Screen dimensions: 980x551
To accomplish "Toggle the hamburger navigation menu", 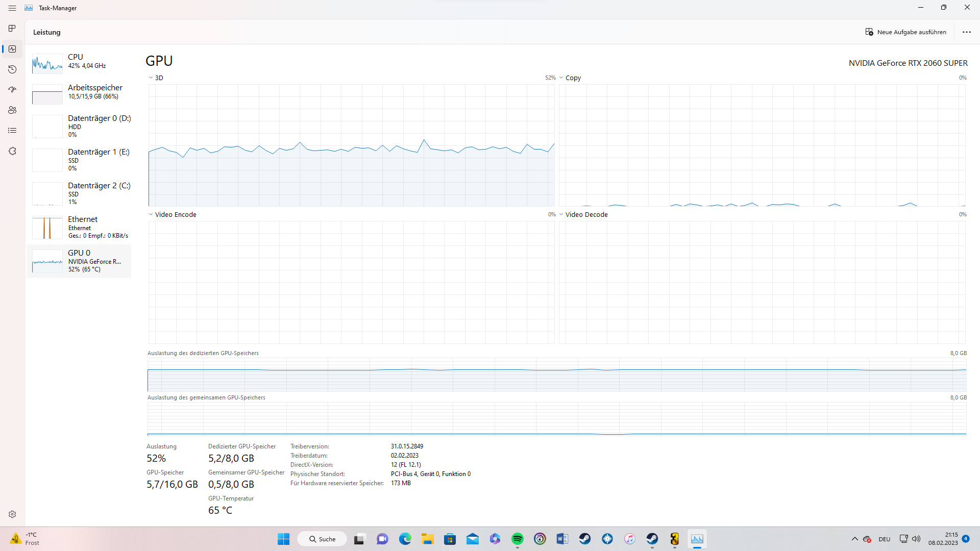I will (x=12, y=8).
